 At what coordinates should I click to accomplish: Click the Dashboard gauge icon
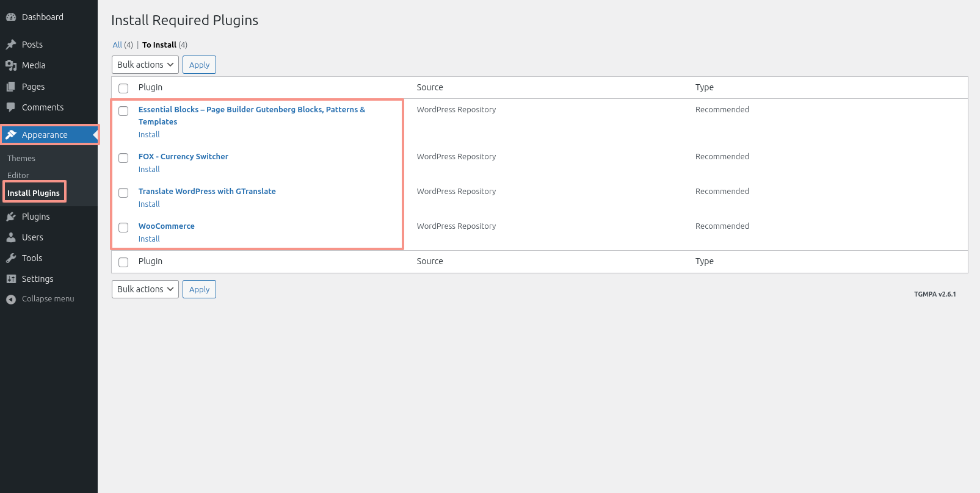click(11, 17)
